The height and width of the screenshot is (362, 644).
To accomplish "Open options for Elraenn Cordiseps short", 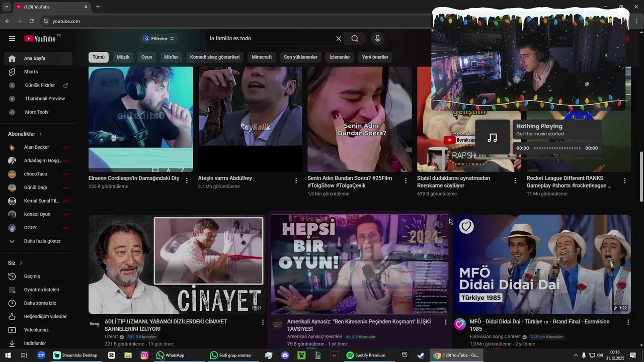I will pyautogui.click(x=187, y=180).
